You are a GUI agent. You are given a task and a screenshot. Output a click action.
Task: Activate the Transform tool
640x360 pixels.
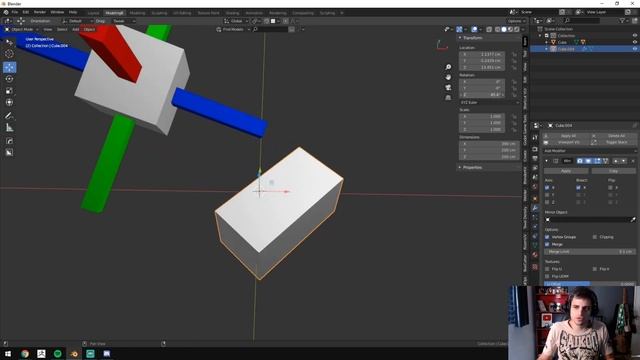click(x=9, y=102)
